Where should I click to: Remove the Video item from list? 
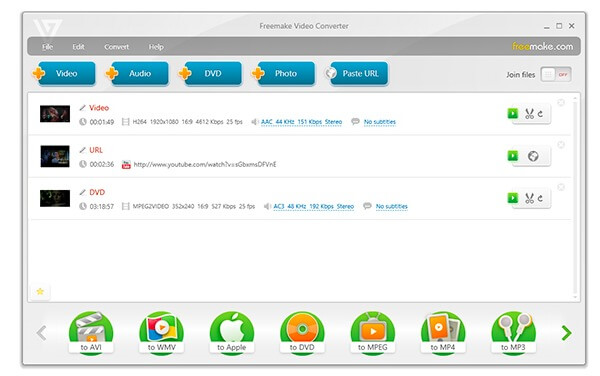pyautogui.click(x=561, y=102)
